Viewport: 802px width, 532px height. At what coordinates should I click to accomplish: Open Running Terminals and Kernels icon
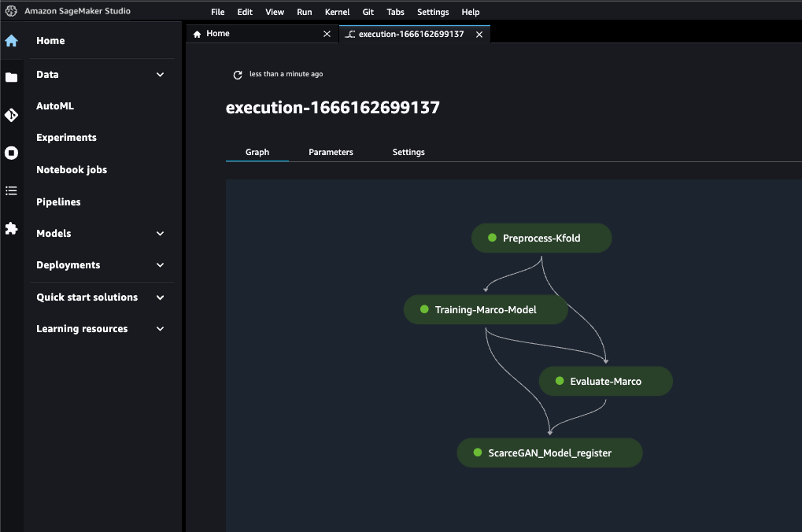[12, 153]
